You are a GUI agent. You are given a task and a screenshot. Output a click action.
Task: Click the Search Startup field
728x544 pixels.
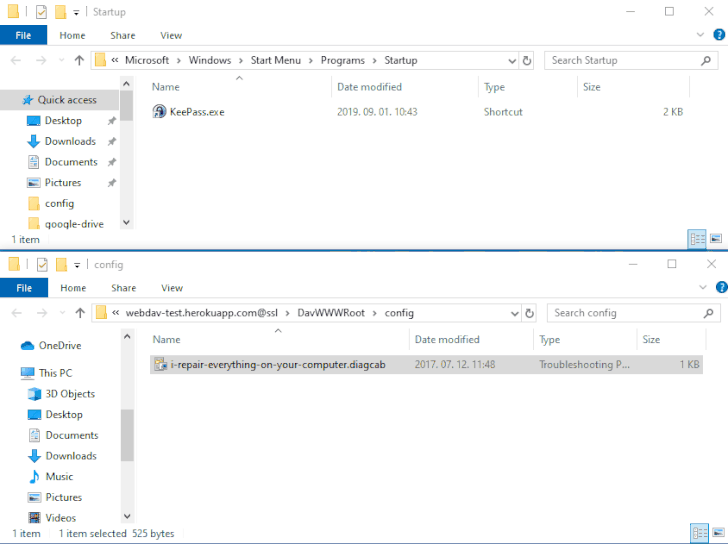[x=631, y=60]
